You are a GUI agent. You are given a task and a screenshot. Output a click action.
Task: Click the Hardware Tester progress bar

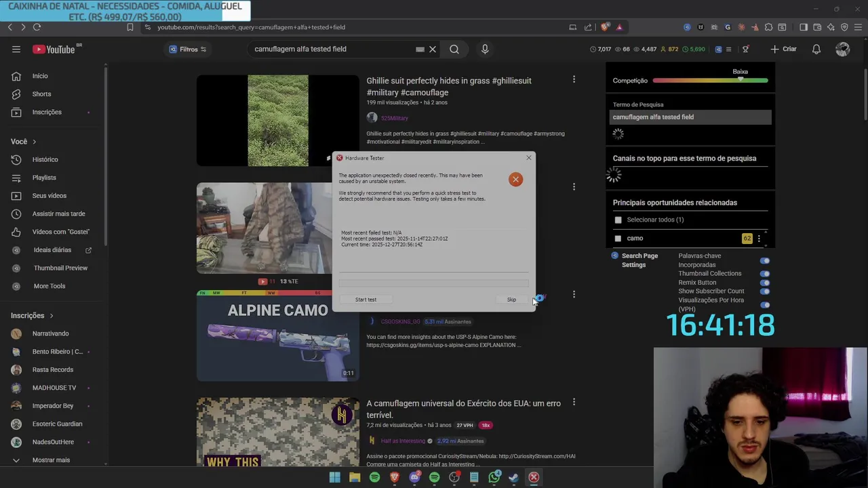433,283
